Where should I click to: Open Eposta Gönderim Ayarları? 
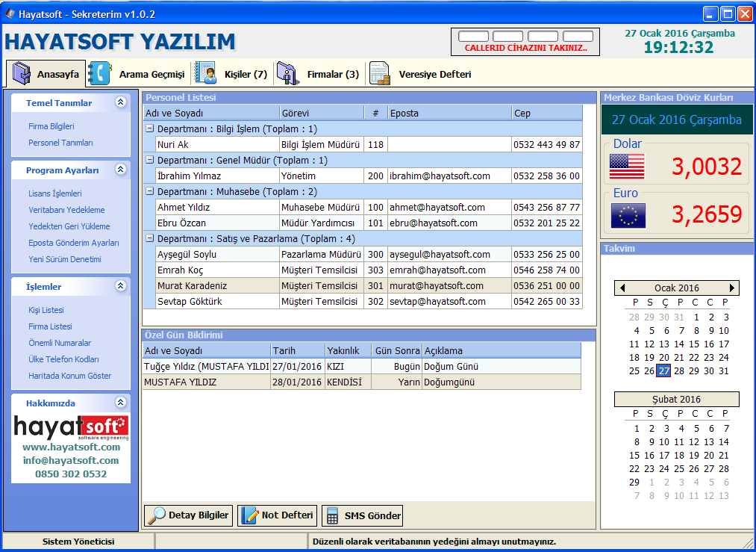[x=74, y=243]
